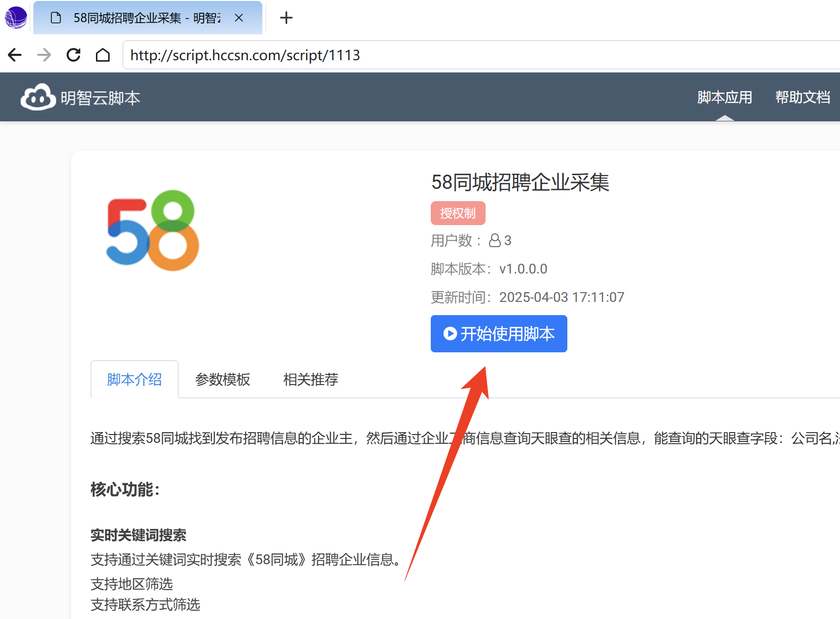Screen dimensions: 840x619
Task: Click the 实时关键词搜索 subheading
Action: click(x=139, y=535)
